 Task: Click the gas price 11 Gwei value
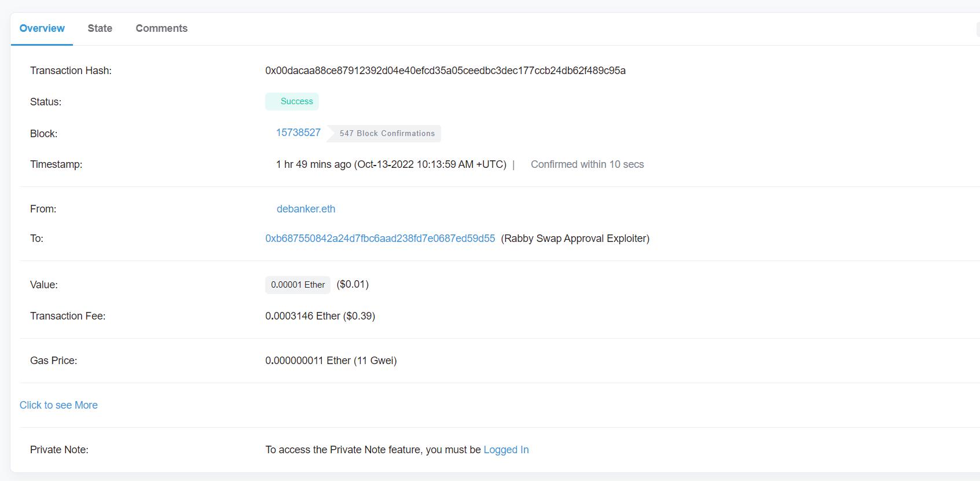[x=331, y=361]
